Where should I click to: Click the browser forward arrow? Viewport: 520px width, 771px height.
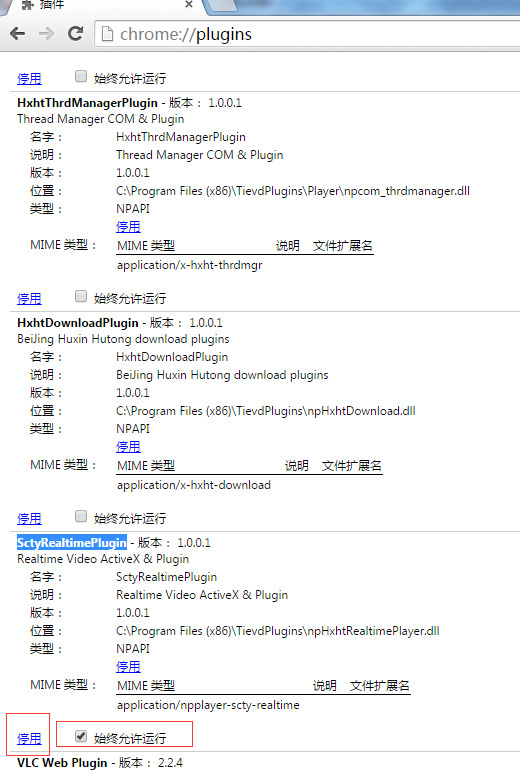tap(46, 34)
